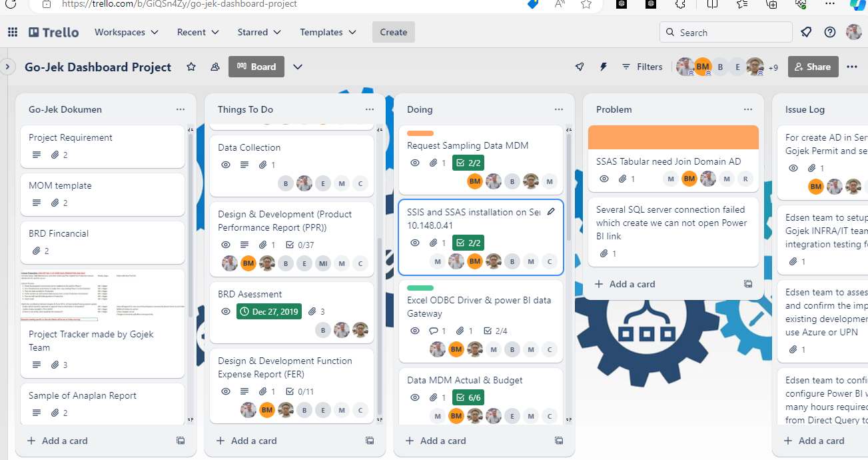
Task: Click the Trello logo home link
Action: tap(54, 32)
